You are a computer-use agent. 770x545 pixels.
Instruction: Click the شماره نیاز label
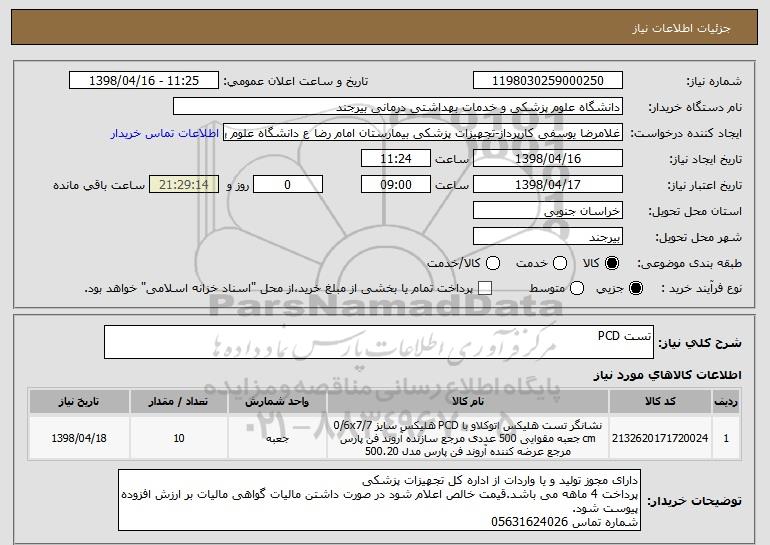click(714, 82)
